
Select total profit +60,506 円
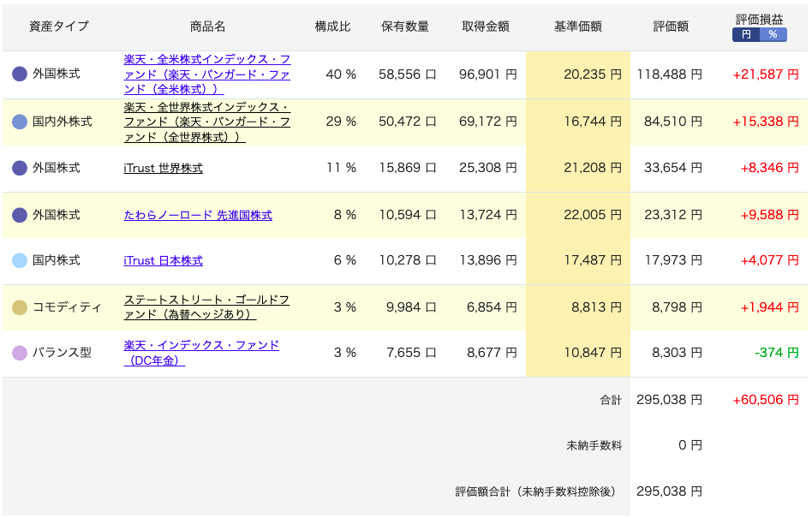click(x=766, y=400)
